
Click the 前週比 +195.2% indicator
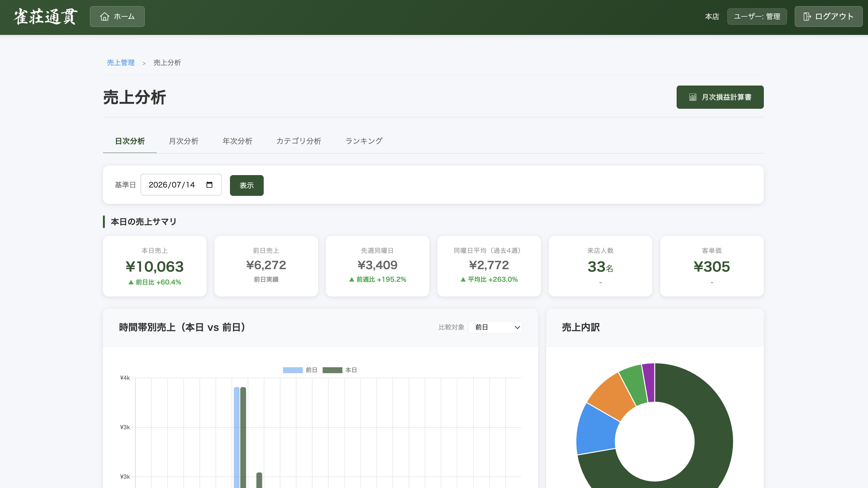pos(377,280)
